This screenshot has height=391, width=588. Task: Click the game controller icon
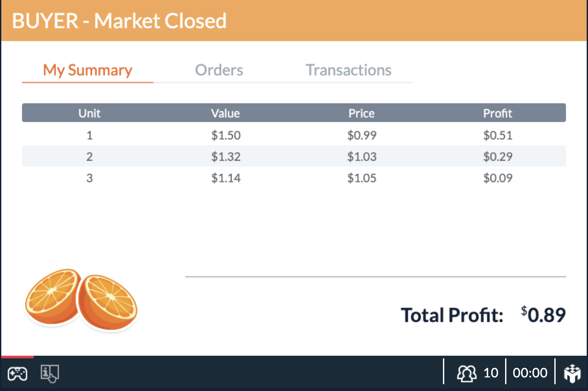[17, 374]
